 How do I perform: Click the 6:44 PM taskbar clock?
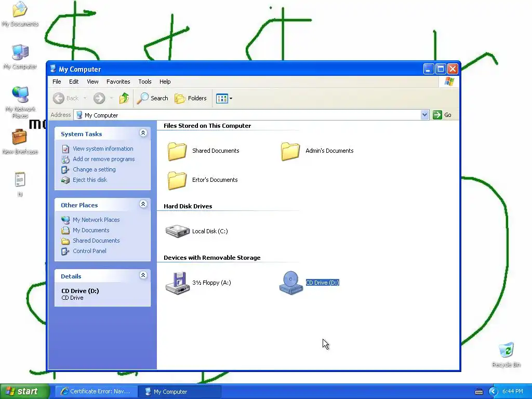513,392
